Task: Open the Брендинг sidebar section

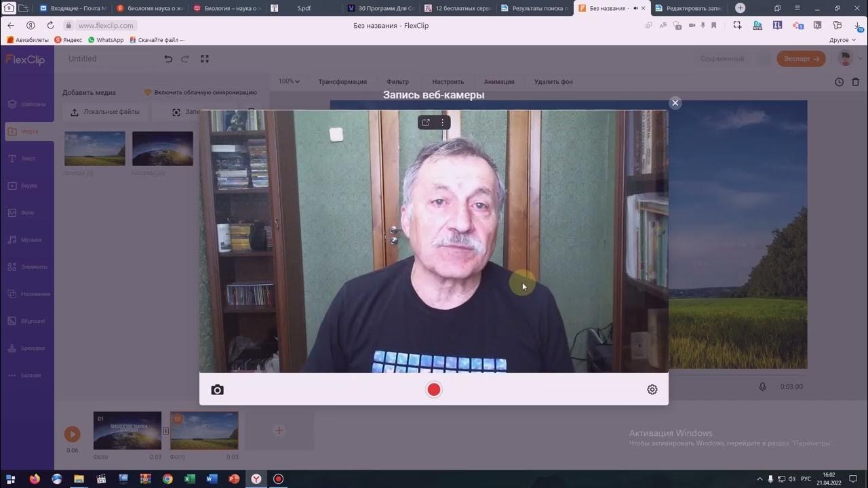Action: click(27, 348)
